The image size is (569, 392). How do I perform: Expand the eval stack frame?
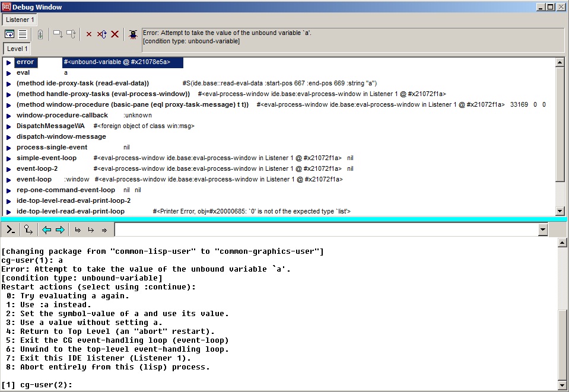pyautogui.click(x=8, y=73)
